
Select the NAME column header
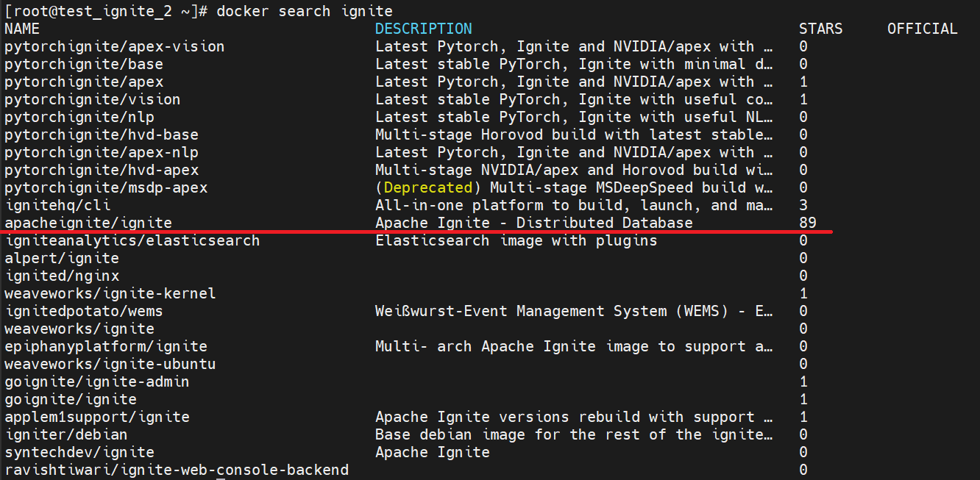tap(22, 29)
